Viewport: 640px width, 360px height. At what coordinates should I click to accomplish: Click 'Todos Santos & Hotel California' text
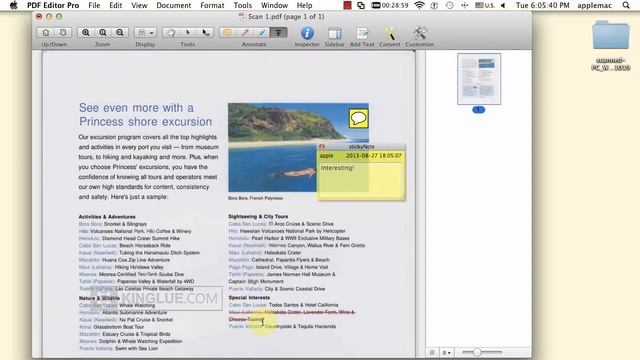pyautogui.click(x=303, y=305)
